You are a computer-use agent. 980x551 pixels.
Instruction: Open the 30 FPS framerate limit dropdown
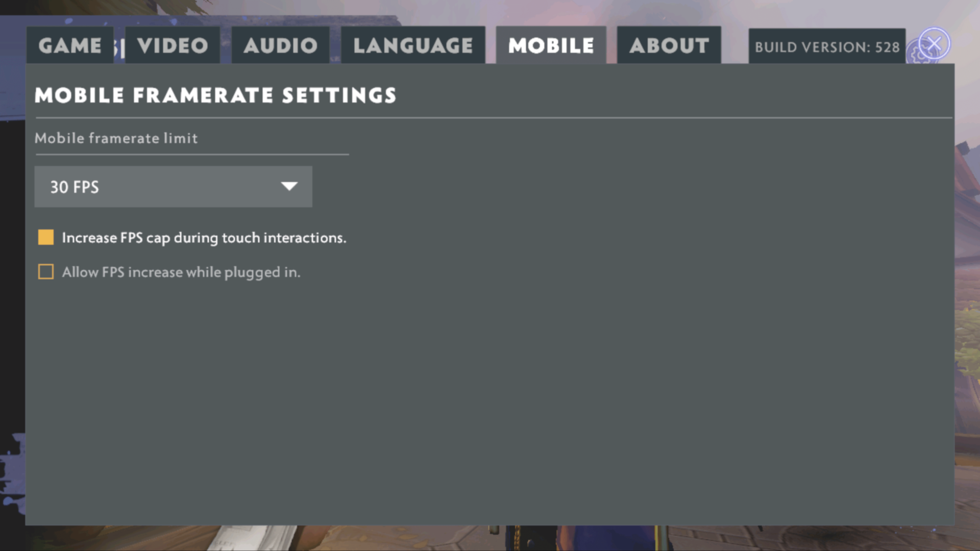tap(173, 187)
